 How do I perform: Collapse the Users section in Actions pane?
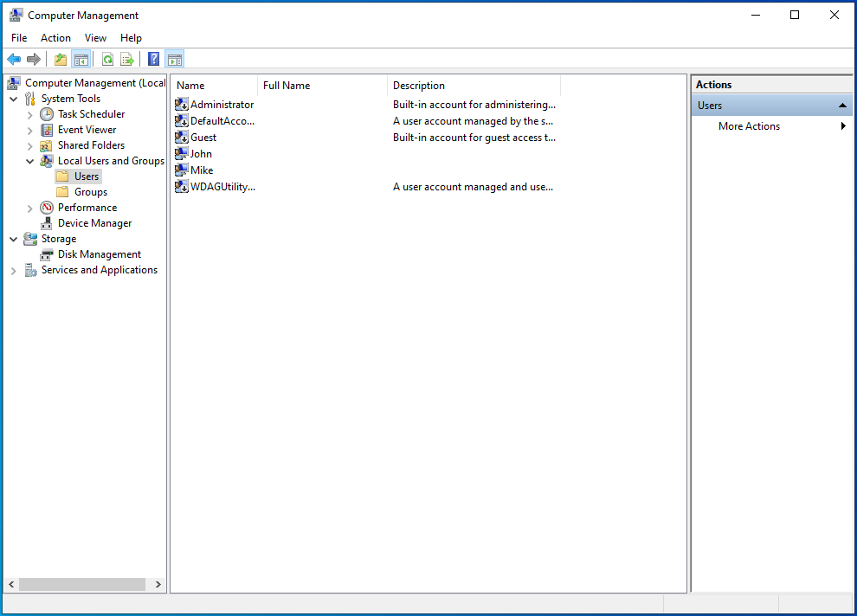tap(843, 106)
